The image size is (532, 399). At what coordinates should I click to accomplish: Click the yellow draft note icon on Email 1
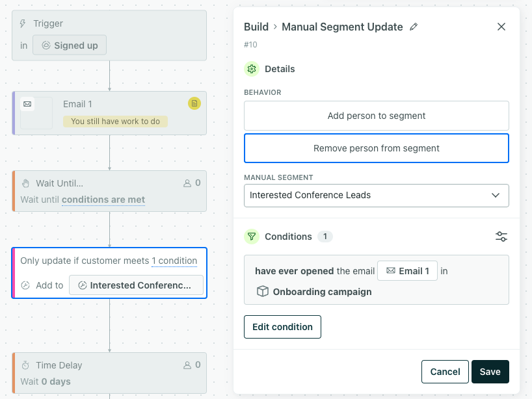(194, 103)
